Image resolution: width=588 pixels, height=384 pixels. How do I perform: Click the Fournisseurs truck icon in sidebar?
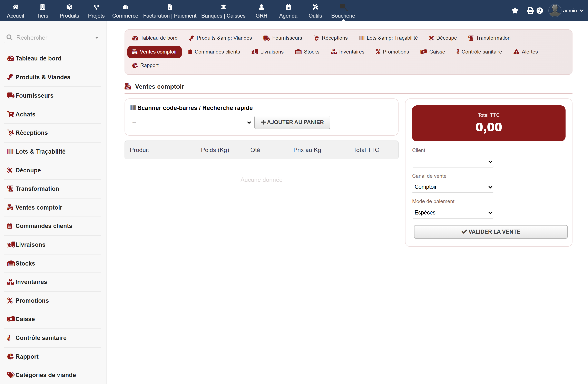pos(11,95)
